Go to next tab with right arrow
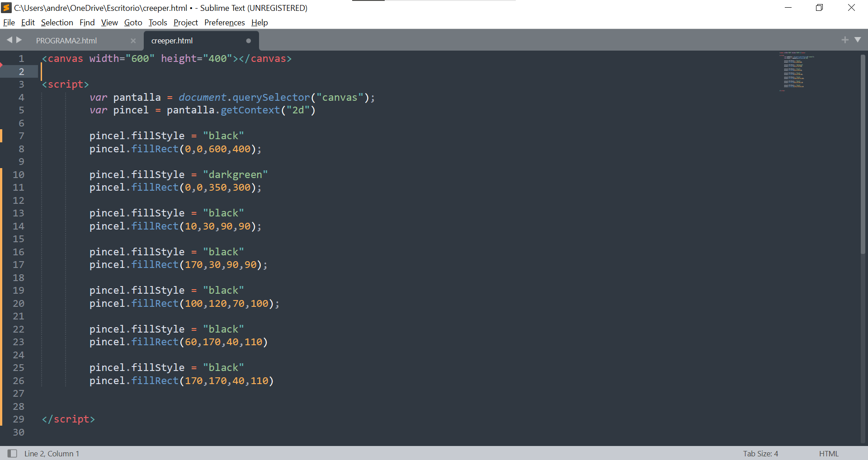868x460 pixels. [x=19, y=40]
